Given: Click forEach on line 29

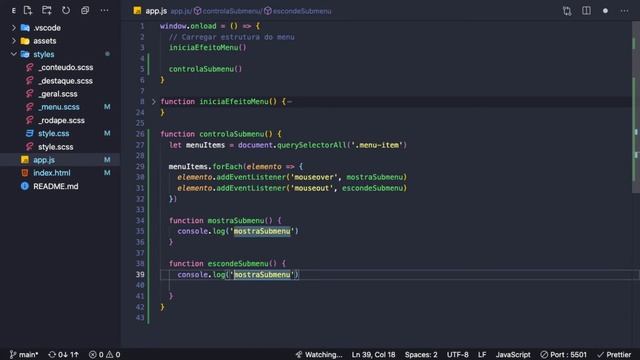Looking at the screenshot, I should point(227,167).
